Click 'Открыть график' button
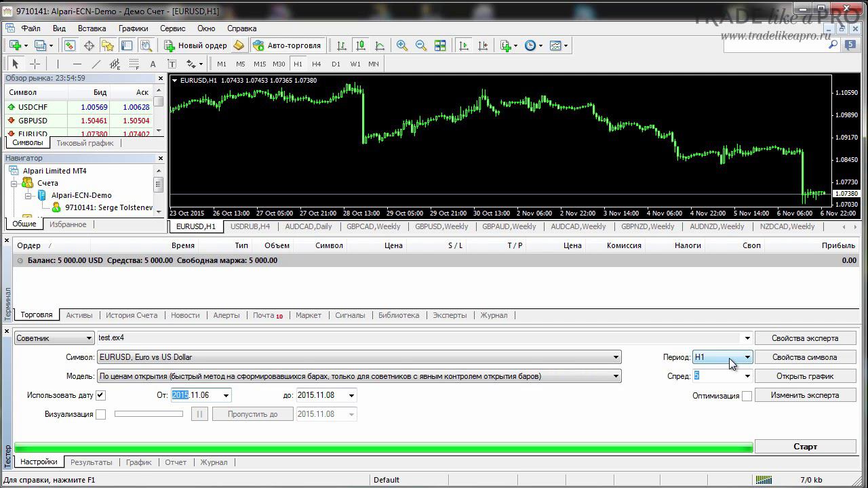The height and width of the screenshot is (488, 868). (805, 376)
